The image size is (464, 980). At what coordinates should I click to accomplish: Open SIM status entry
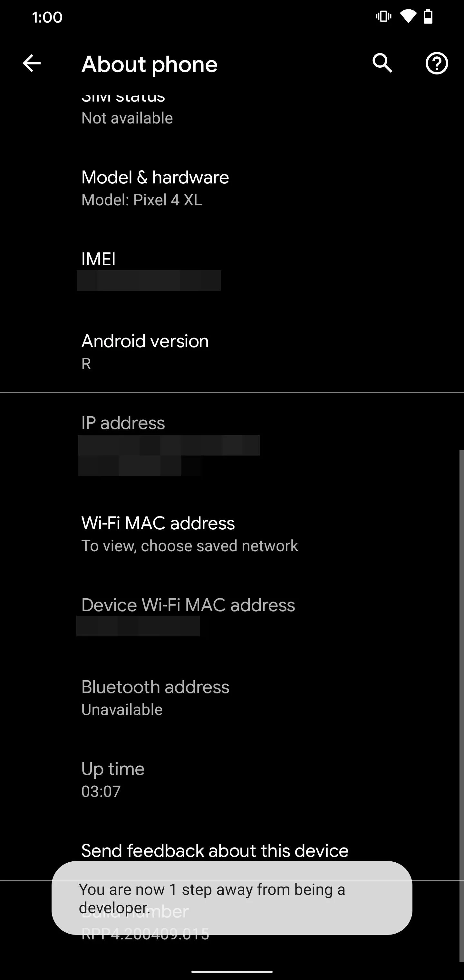point(232,110)
